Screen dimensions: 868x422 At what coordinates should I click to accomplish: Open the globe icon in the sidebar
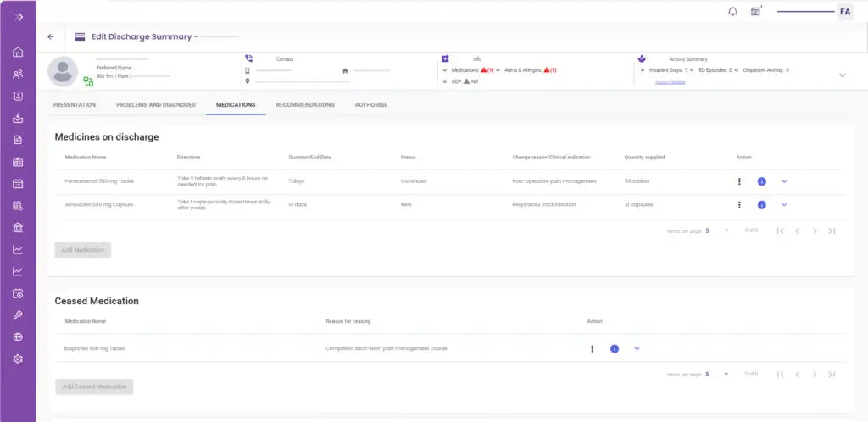coord(18,336)
